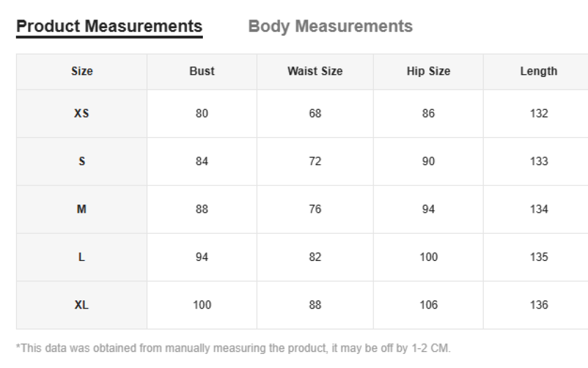The image size is (588, 368).
Task: Select the XS size row label
Action: pyautogui.click(x=82, y=113)
